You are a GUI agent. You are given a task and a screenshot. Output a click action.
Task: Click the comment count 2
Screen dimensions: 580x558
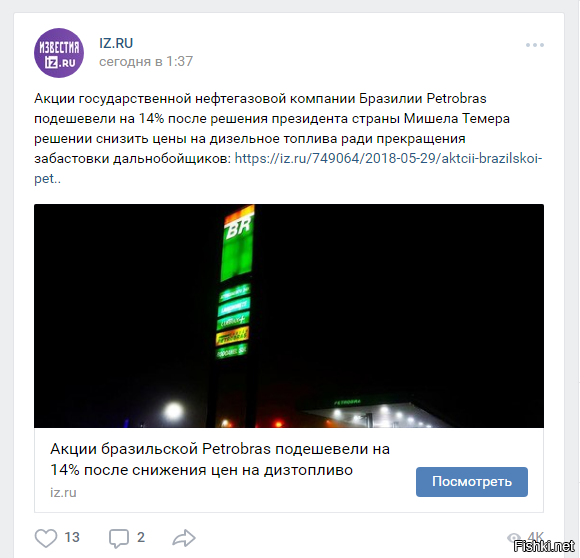(x=141, y=537)
